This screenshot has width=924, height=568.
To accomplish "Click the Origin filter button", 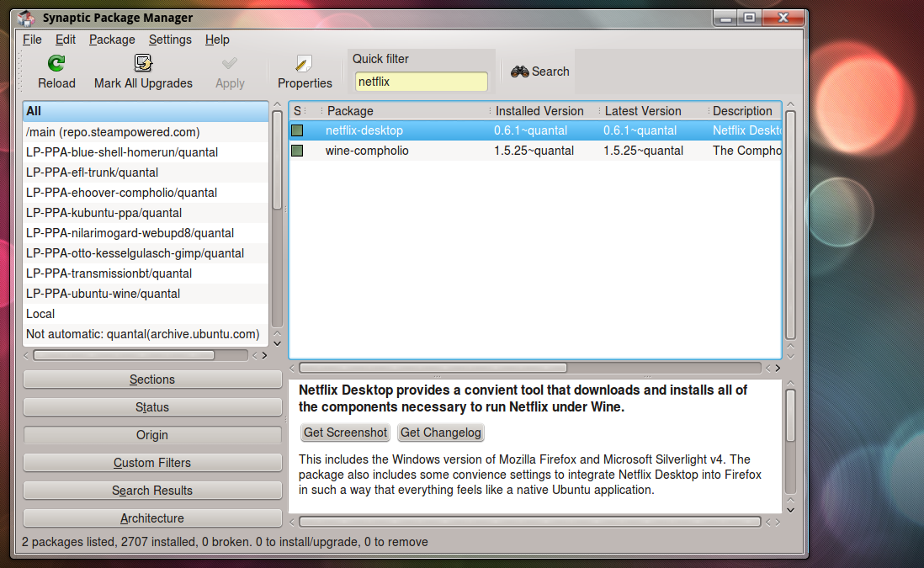I will (152, 435).
